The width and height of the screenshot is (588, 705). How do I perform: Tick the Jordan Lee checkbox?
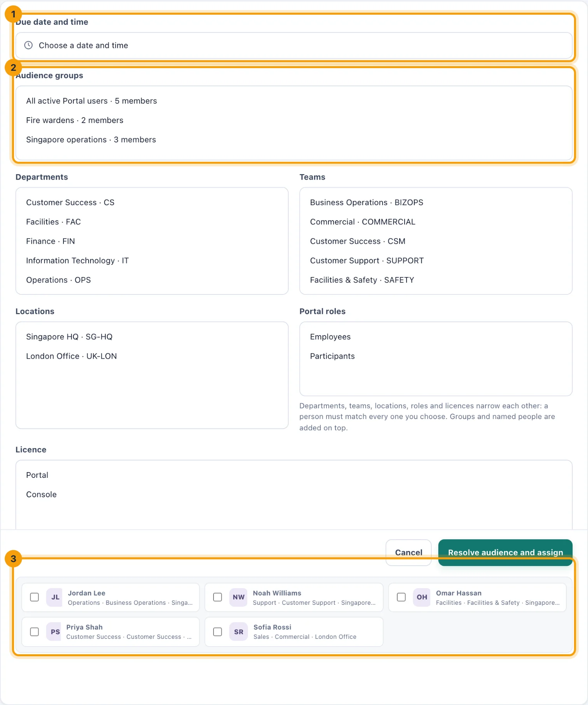[34, 597]
